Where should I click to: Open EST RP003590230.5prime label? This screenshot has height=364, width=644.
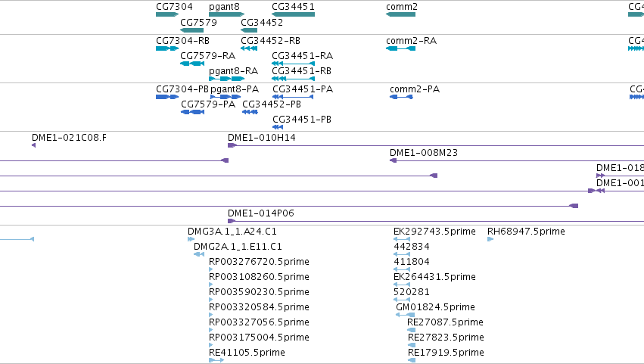[259, 292]
